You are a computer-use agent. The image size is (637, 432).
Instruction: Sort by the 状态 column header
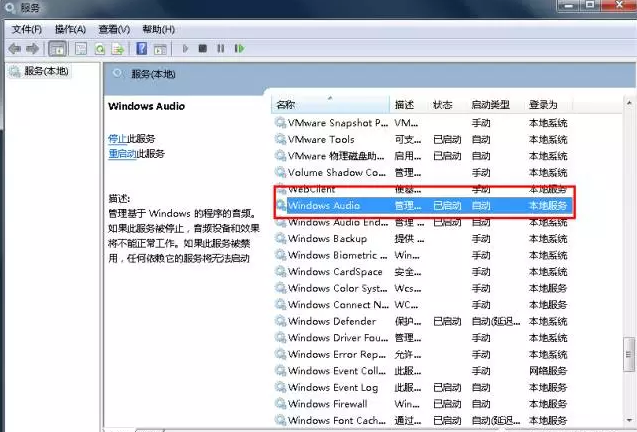[x=447, y=104]
